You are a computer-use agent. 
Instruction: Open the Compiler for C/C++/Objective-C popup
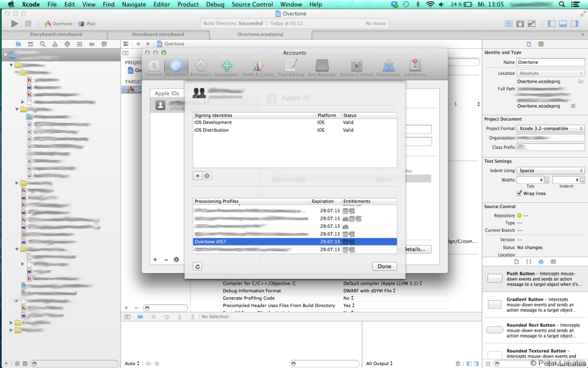[382, 283]
